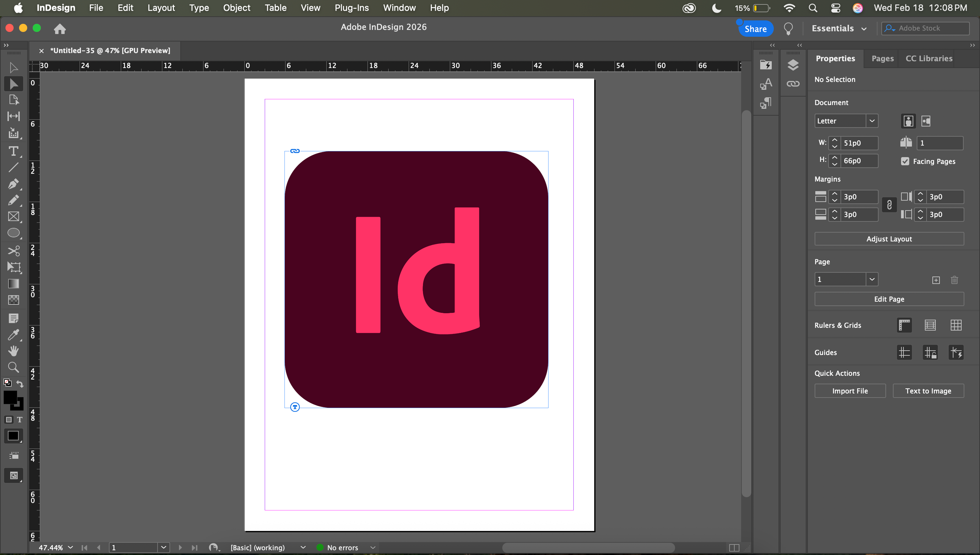The width and height of the screenshot is (980, 555).
Task: Uncheck the Facing Pages checkbox
Action: tap(905, 161)
